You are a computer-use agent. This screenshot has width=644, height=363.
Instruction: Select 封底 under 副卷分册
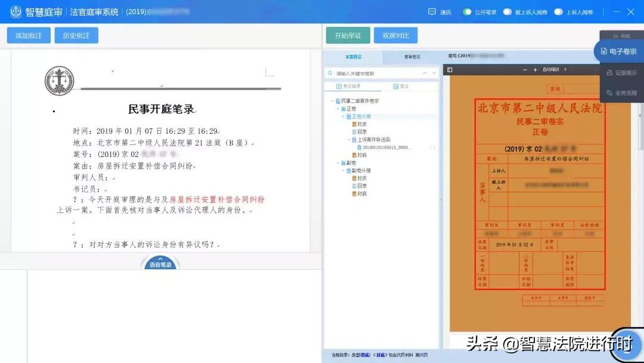tap(362, 193)
